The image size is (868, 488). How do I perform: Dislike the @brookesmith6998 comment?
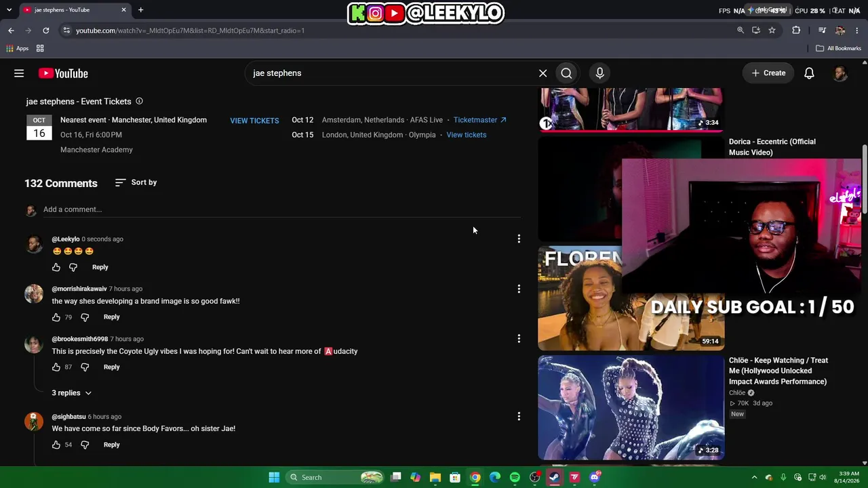point(85,367)
